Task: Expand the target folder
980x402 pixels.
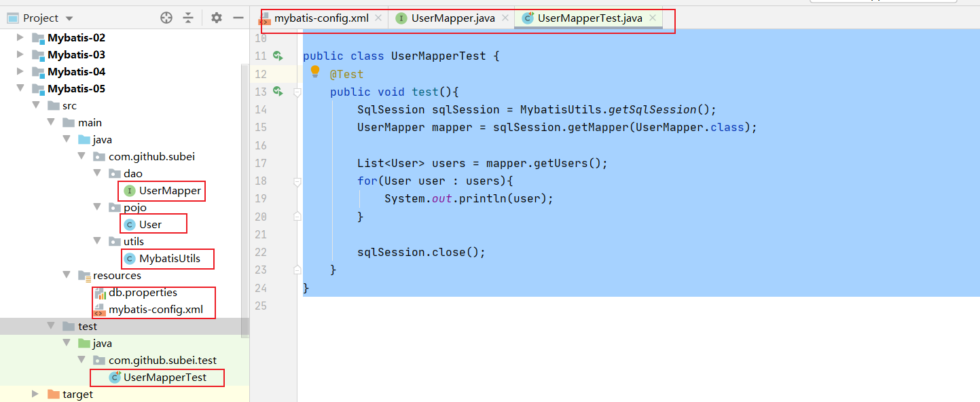Action: [x=35, y=395]
